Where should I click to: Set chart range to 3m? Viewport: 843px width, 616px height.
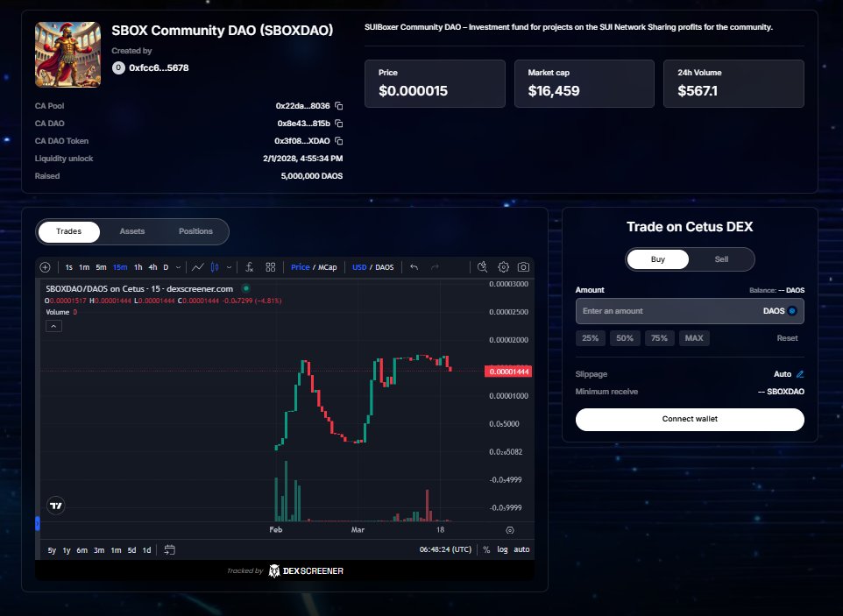tap(99, 550)
